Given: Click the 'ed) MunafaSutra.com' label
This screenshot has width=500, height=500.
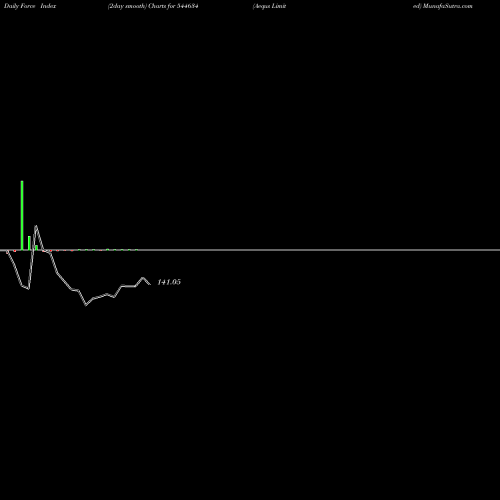Looking at the screenshot, I should (442, 6).
